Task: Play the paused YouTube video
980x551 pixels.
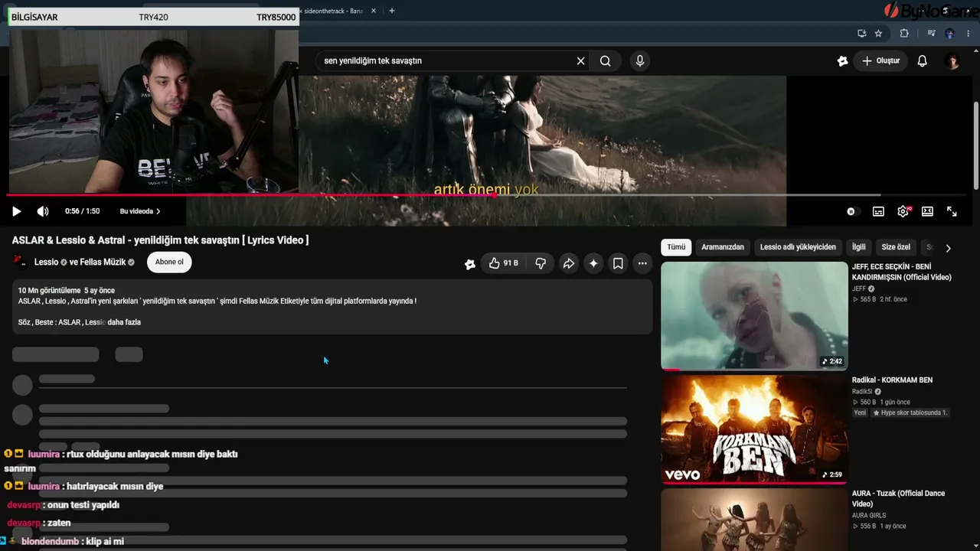Action: (17, 211)
